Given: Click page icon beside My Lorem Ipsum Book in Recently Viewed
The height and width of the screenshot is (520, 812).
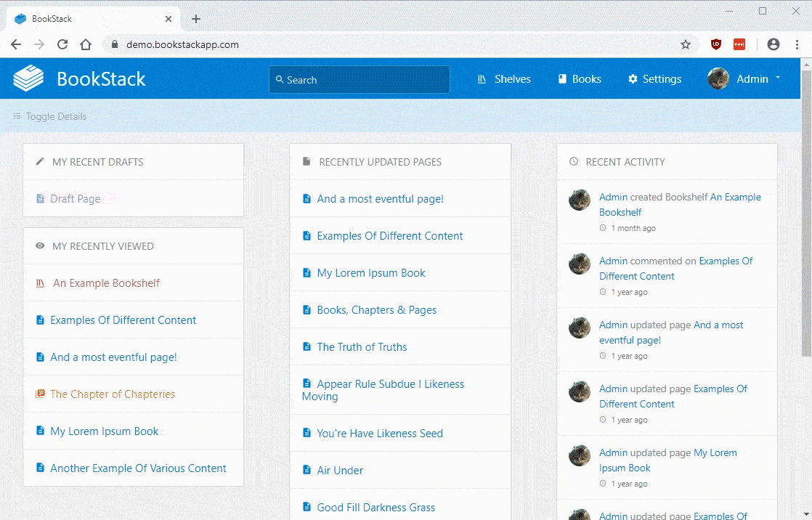Looking at the screenshot, I should (x=40, y=431).
